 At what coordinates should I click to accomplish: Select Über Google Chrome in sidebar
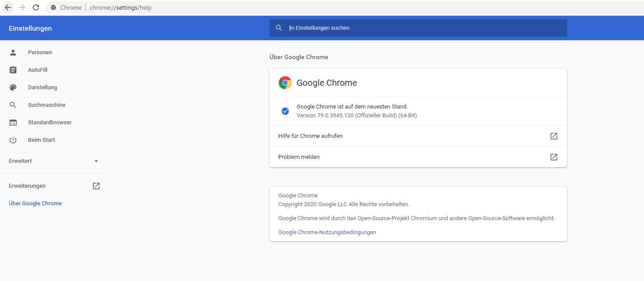(x=35, y=204)
